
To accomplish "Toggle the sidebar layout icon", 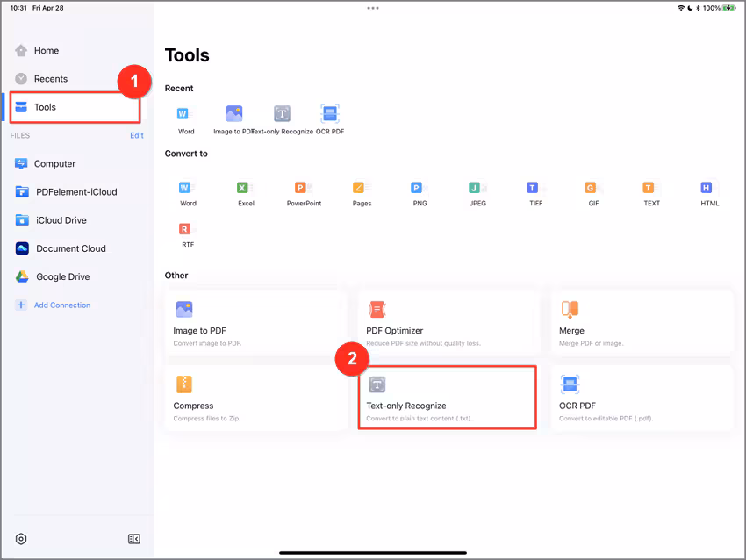I will (x=134, y=539).
